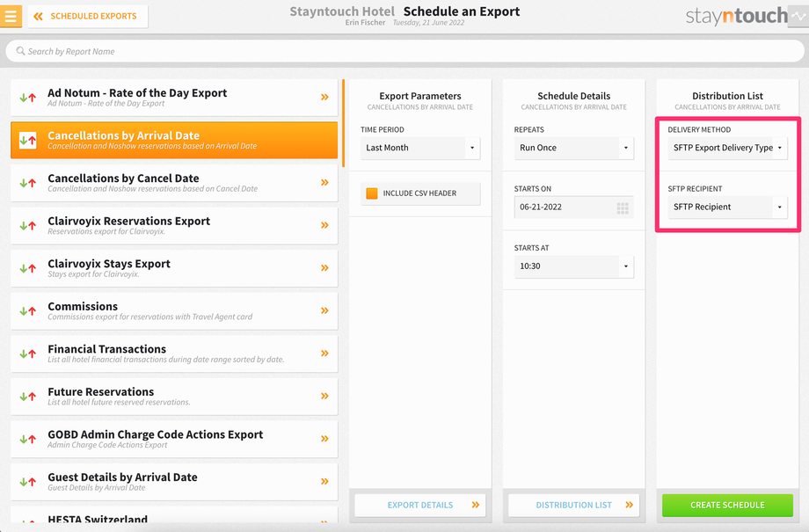Click the export arrows icon for Future Reservations

point(28,397)
